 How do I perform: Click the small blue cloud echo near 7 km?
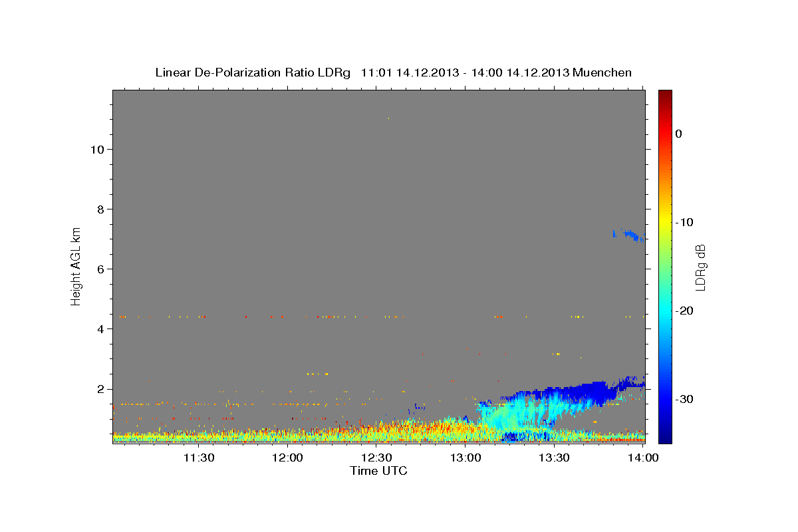point(628,235)
